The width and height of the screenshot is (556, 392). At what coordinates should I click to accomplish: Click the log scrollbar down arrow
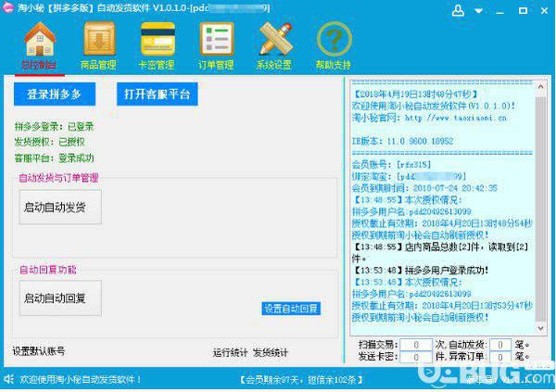[541, 328]
